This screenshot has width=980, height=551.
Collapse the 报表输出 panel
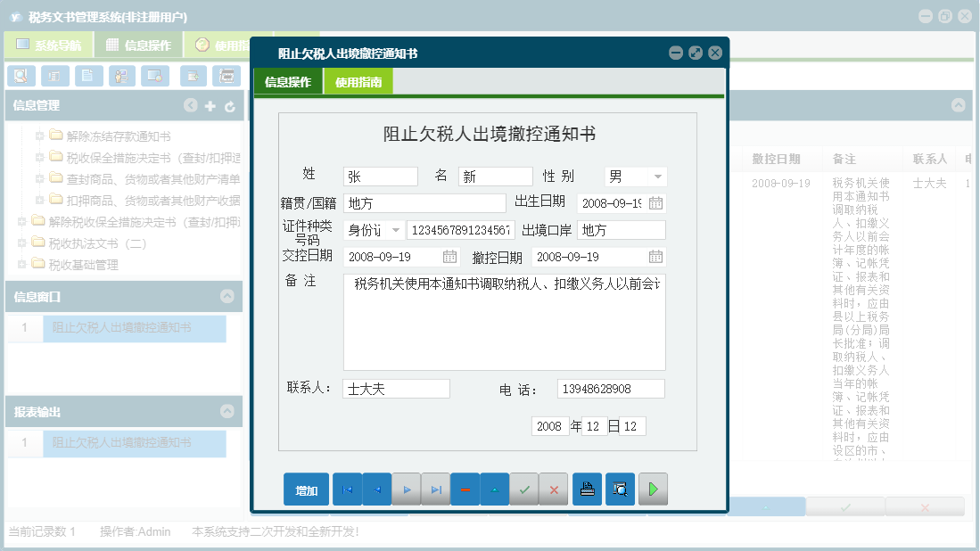[x=227, y=411]
